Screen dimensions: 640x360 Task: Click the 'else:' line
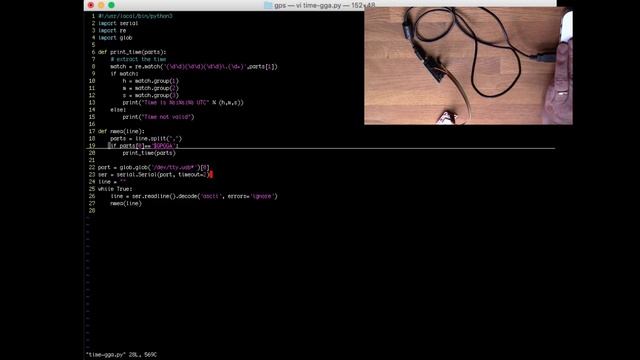118,110
